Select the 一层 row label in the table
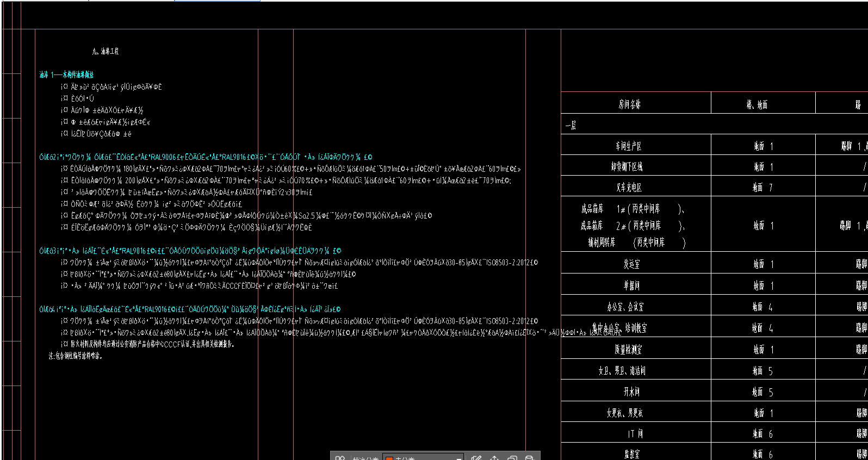 click(571, 126)
